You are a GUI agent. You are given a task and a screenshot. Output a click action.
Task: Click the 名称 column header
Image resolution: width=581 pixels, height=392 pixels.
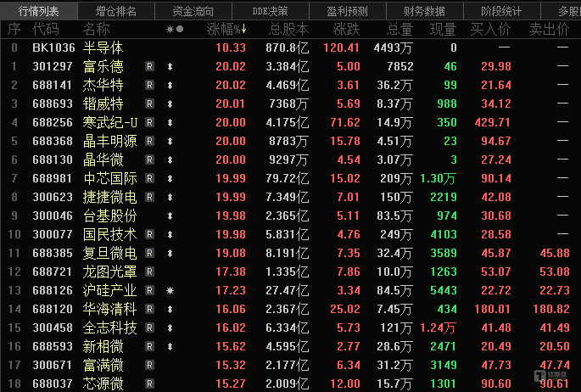click(97, 29)
